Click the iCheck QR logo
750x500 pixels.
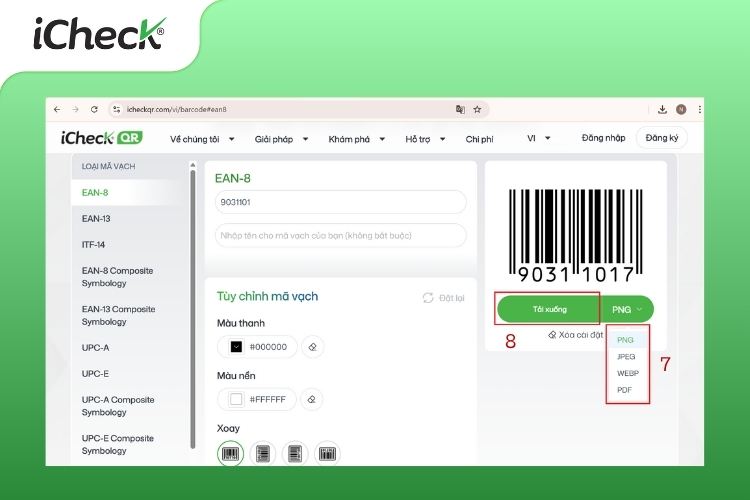101,138
